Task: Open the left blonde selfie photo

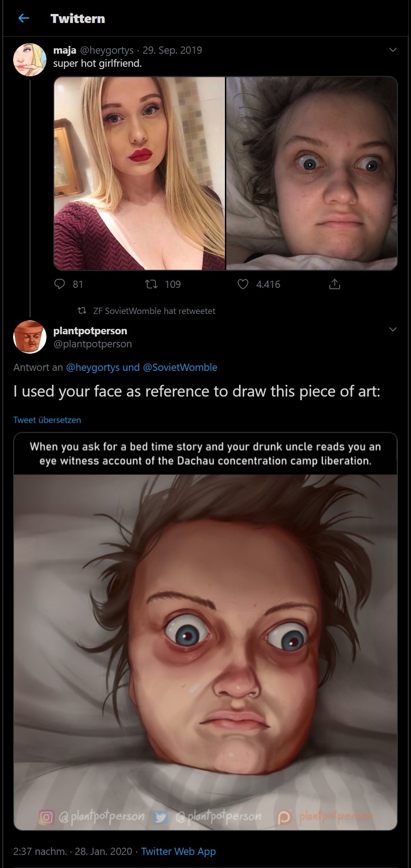Action: click(140, 173)
